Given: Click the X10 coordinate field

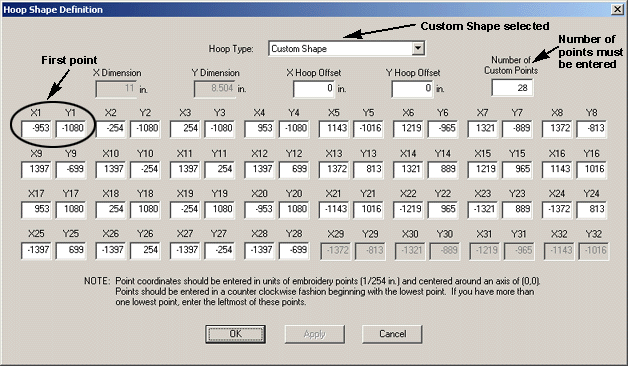Looking at the screenshot, I should pyautogui.click(x=111, y=170).
